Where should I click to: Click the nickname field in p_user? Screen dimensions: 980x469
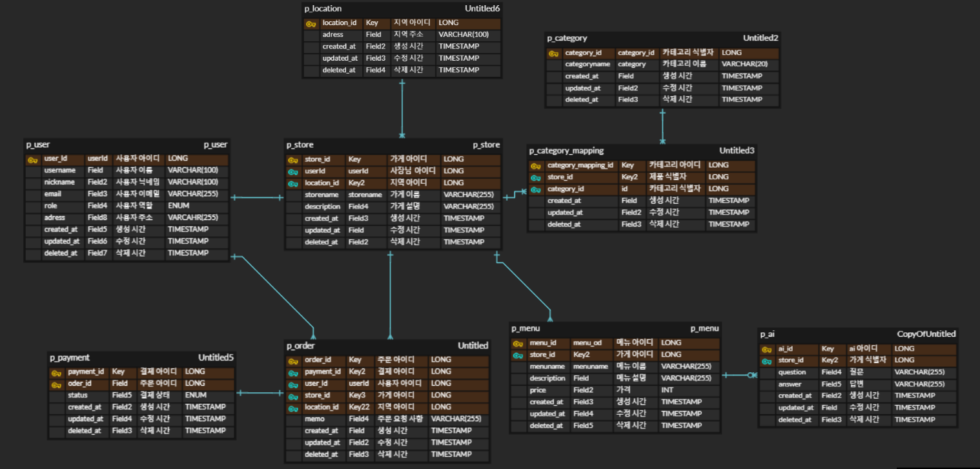(59, 182)
